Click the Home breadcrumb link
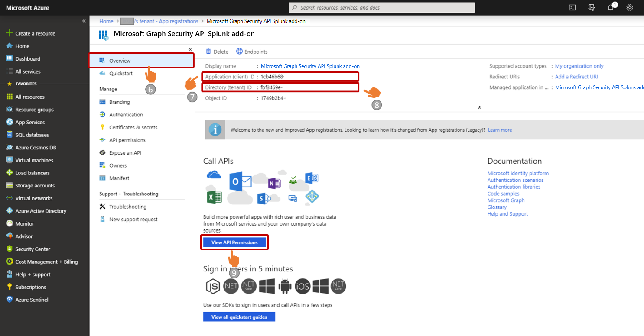Viewport: 644px width, 336px height. 106,21
